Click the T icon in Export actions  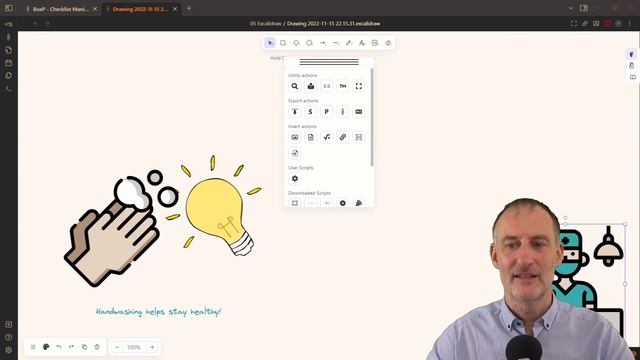[x=295, y=111]
